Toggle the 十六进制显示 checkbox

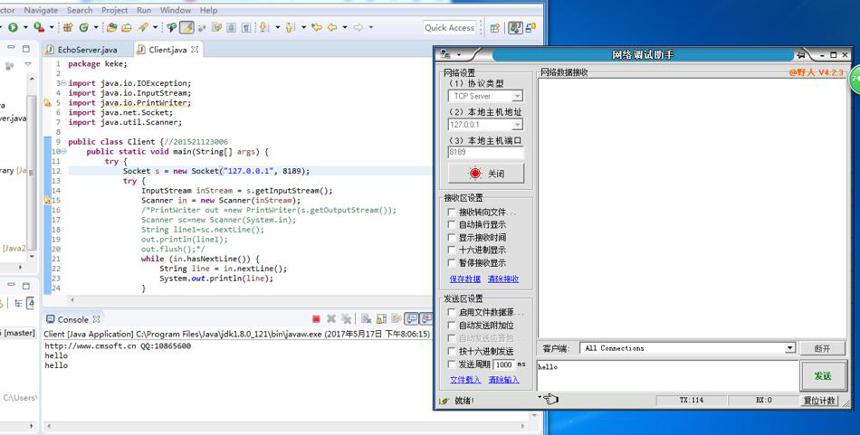click(x=451, y=250)
